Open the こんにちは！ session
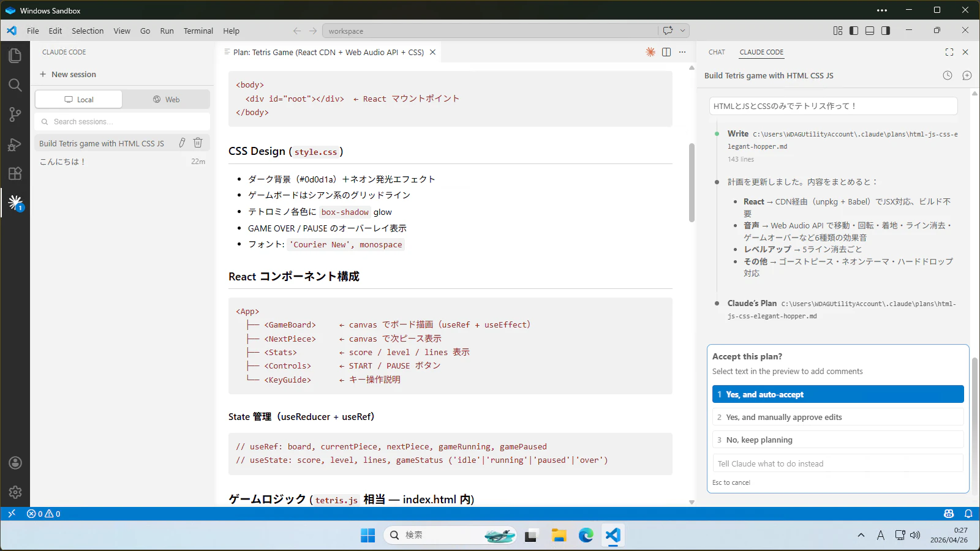The height and width of the screenshot is (551, 980). pos(123,162)
